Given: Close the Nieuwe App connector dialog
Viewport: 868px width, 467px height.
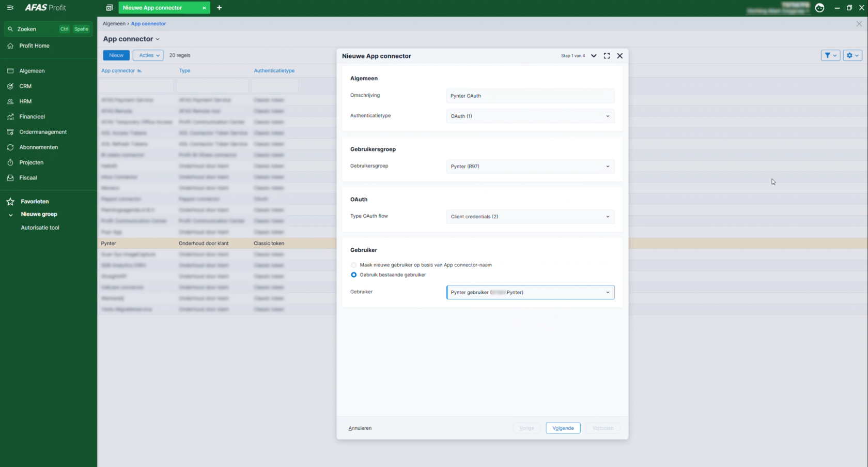Looking at the screenshot, I should point(620,56).
